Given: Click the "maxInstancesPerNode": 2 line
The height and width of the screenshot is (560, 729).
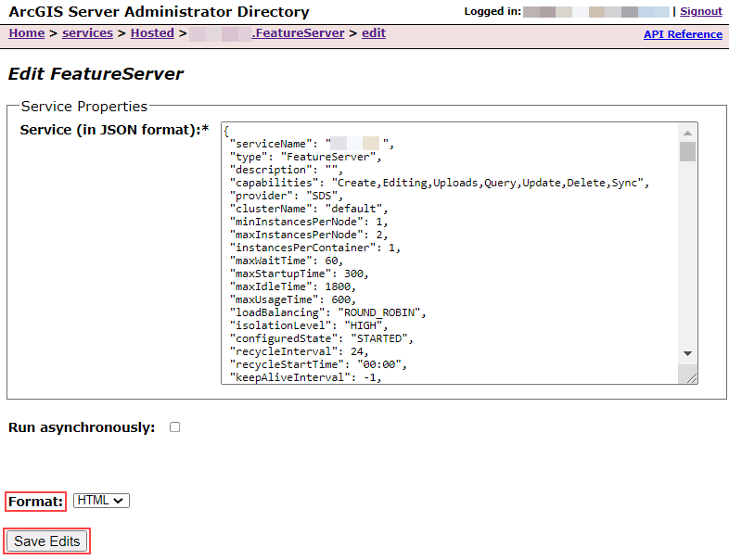Looking at the screenshot, I should click(x=309, y=235).
